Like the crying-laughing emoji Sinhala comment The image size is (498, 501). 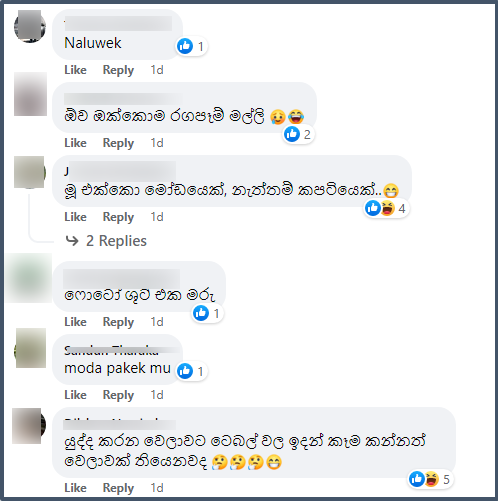coord(75,143)
